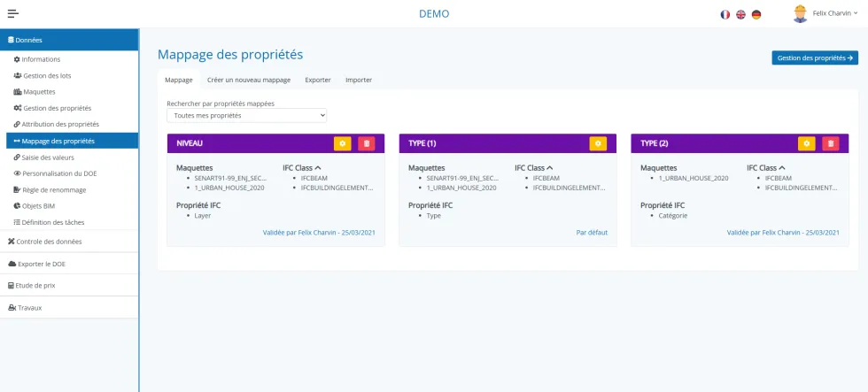Click Type property in TYPE (1) card
868x392 pixels.
[433, 216]
